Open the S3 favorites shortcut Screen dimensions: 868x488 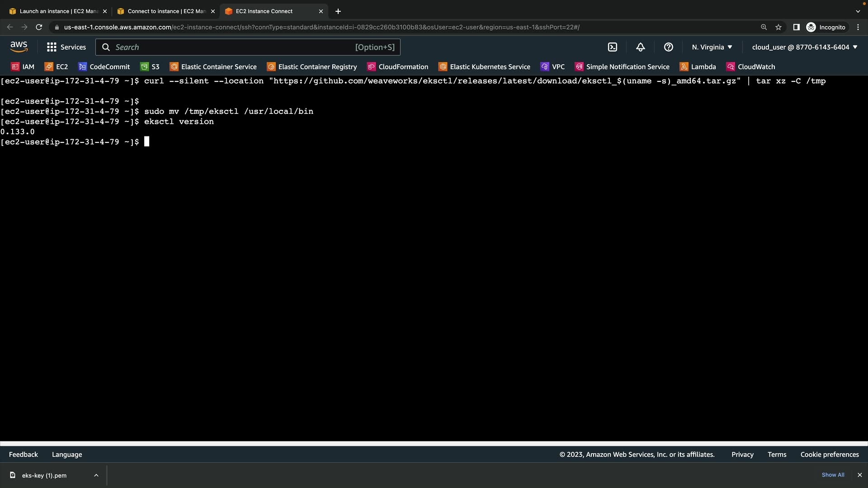point(150,67)
